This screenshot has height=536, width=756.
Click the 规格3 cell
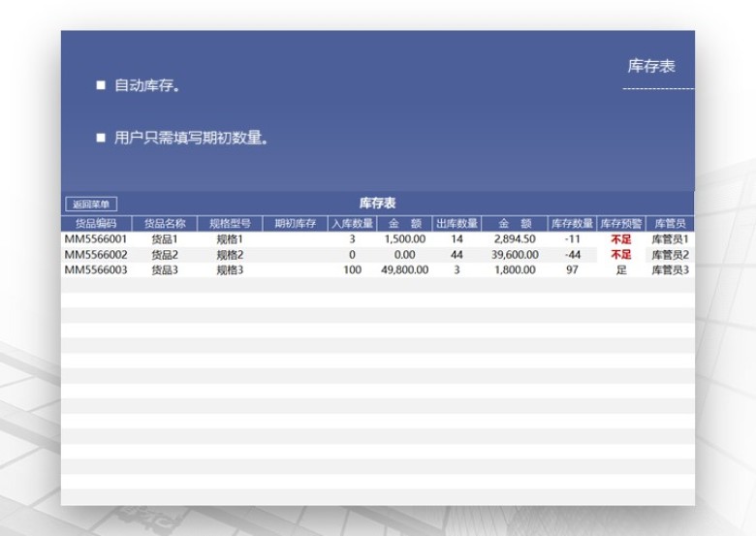pyautogui.click(x=230, y=269)
